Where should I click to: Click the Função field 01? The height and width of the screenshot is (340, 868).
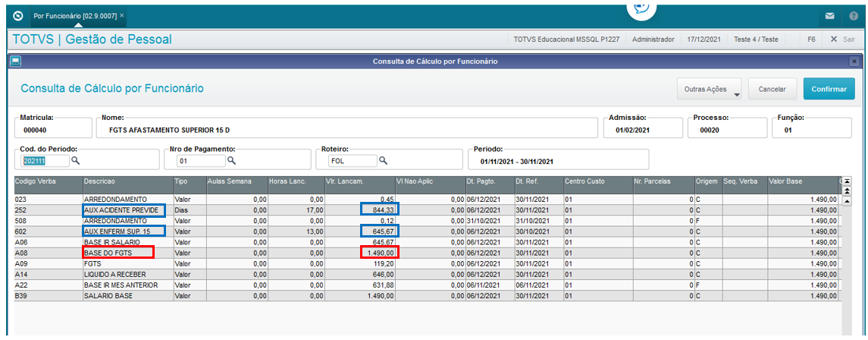[812, 128]
